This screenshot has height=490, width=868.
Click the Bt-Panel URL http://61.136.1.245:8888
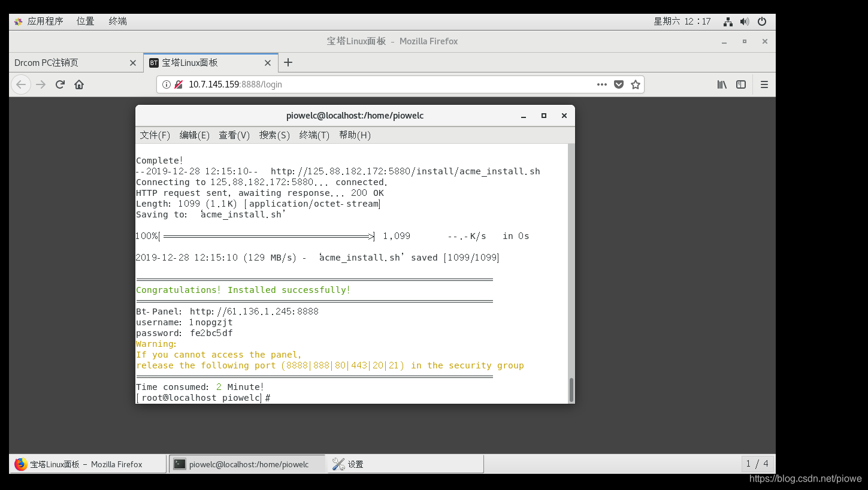255,311
